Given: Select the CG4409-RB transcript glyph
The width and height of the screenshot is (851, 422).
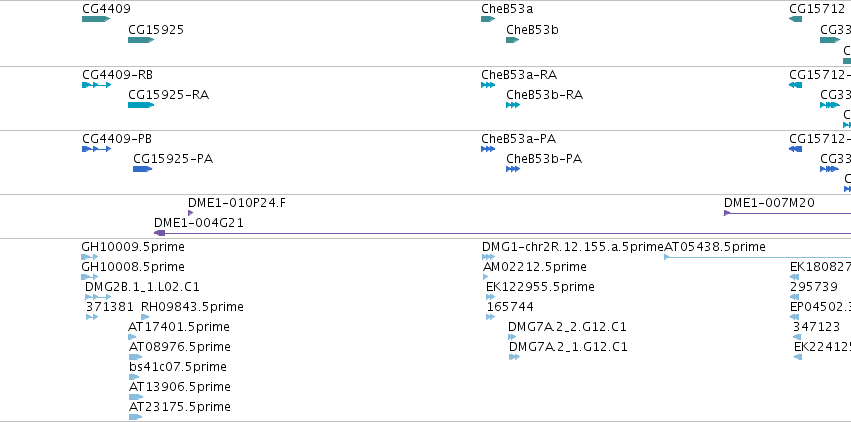Looking at the screenshot, I should pyautogui.click(x=97, y=85).
